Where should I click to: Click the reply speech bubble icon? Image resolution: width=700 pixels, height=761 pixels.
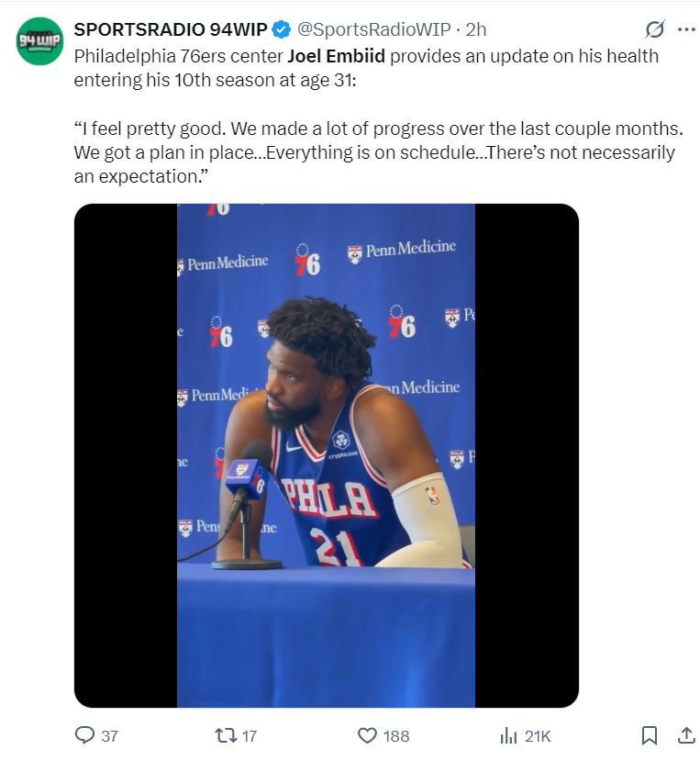tap(84, 735)
